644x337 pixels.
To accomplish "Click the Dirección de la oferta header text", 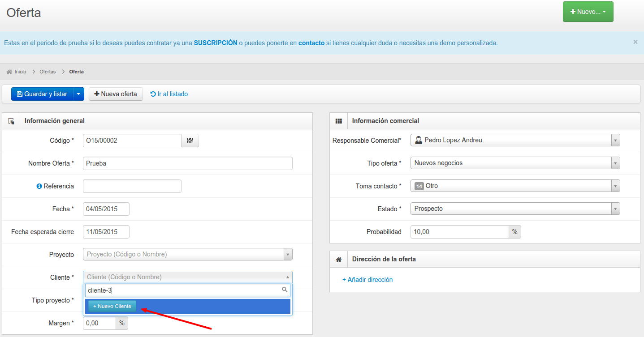I will pos(384,259).
